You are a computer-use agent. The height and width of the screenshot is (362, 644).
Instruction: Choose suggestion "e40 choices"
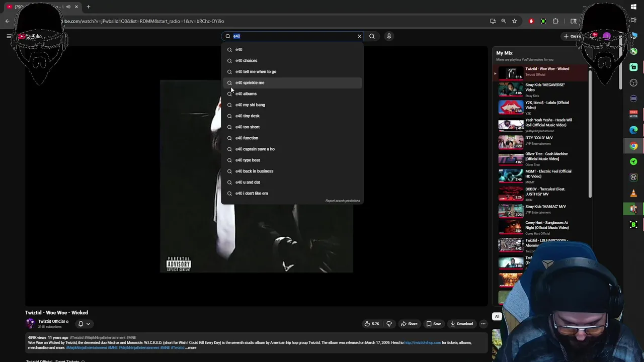(x=292, y=60)
